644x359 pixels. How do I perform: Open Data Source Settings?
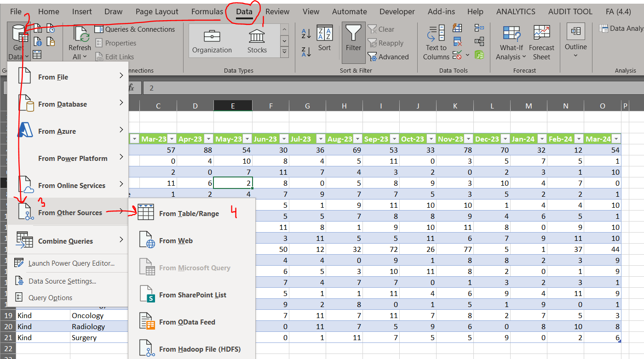tap(68, 281)
